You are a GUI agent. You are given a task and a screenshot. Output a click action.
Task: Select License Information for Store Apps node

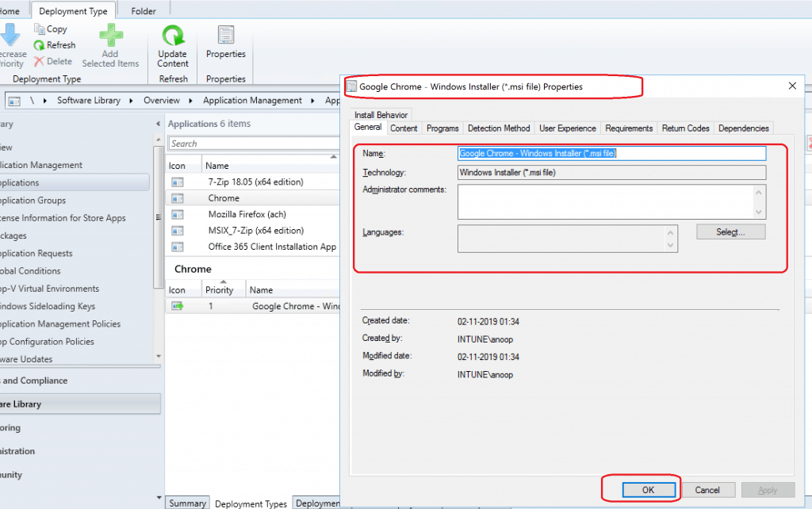(63, 218)
